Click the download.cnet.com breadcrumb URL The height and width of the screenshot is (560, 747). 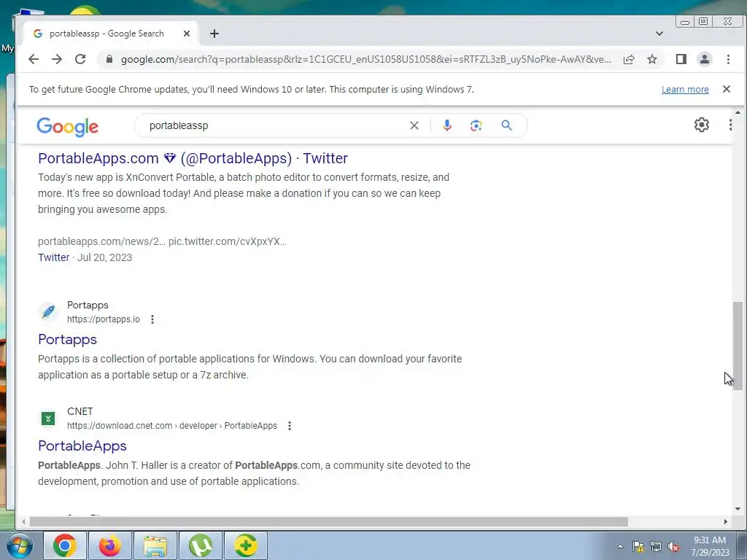(x=172, y=426)
